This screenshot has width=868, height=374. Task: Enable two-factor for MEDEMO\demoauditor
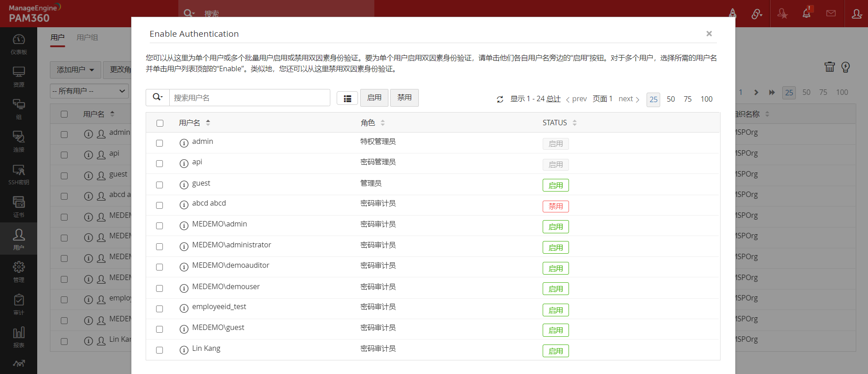(x=556, y=268)
